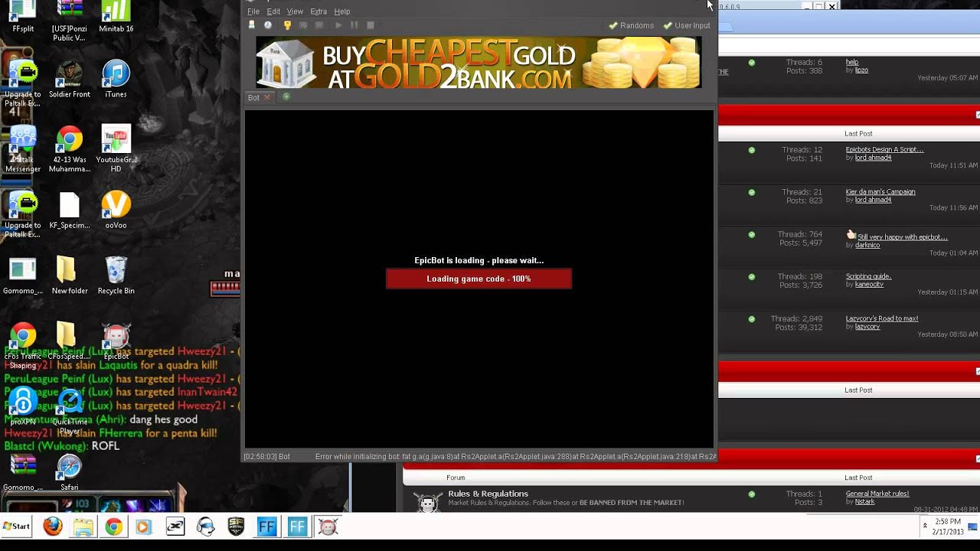Open the 'Scripting guide.' forum link

[868, 275]
